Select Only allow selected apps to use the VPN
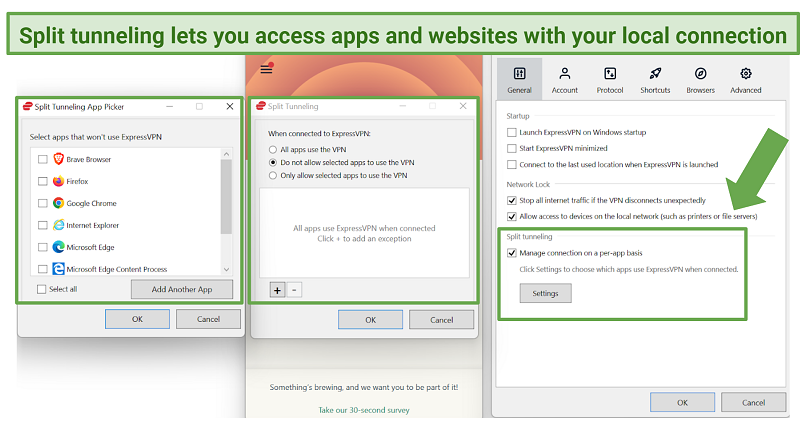Image resolution: width=806 pixels, height=434 pixels. coord(273,175)
